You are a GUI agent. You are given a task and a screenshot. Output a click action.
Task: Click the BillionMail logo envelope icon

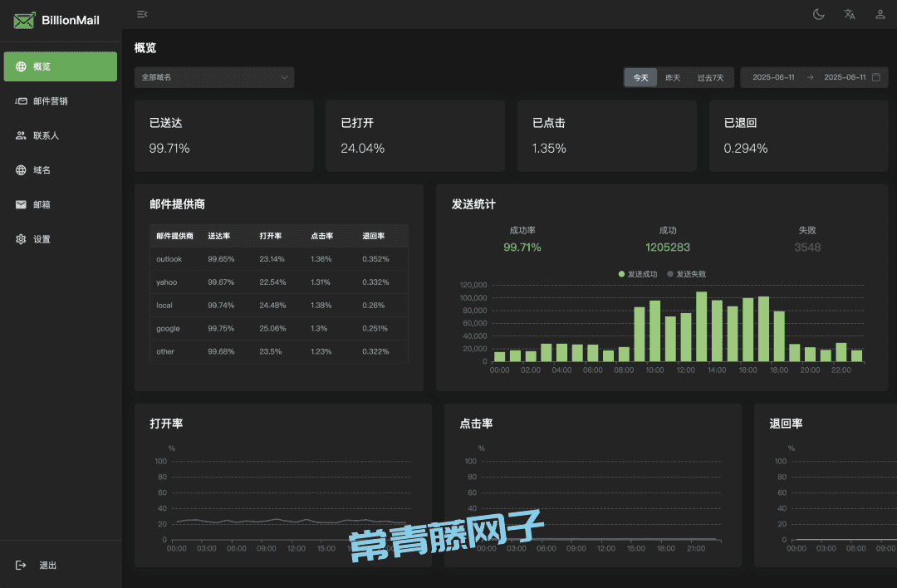pyautogui.click(x=24, y=20)
